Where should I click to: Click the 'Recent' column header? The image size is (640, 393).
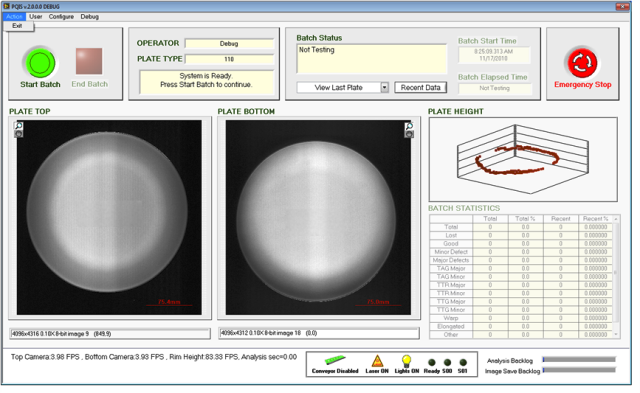(561, 219)
